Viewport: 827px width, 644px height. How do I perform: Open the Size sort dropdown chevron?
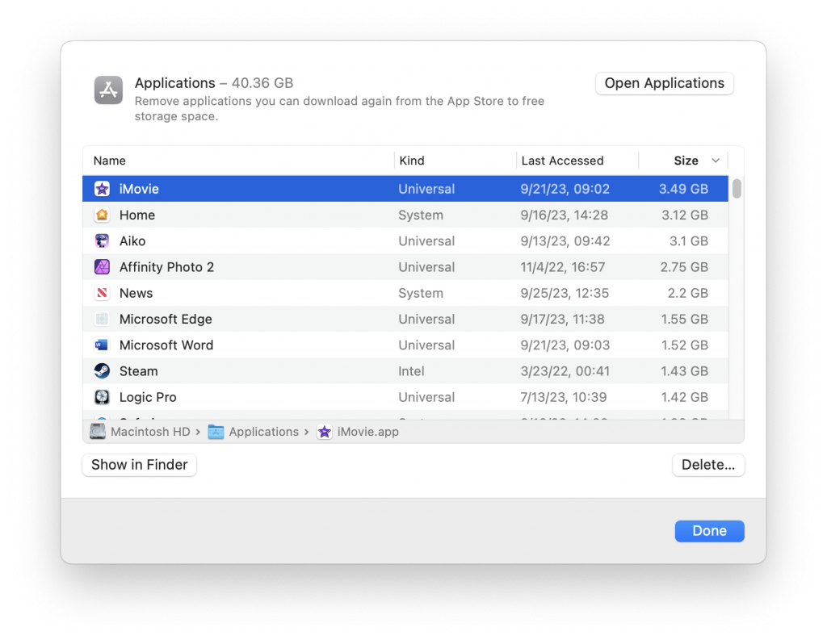(x=716, y=161)
